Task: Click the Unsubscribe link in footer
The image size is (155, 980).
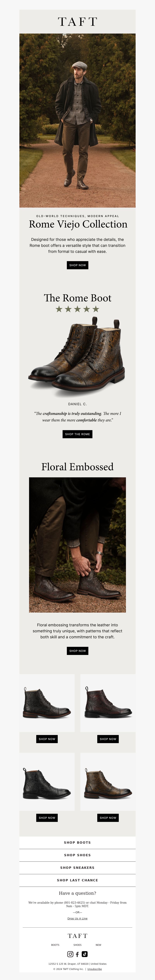Action: coord(94,969)
